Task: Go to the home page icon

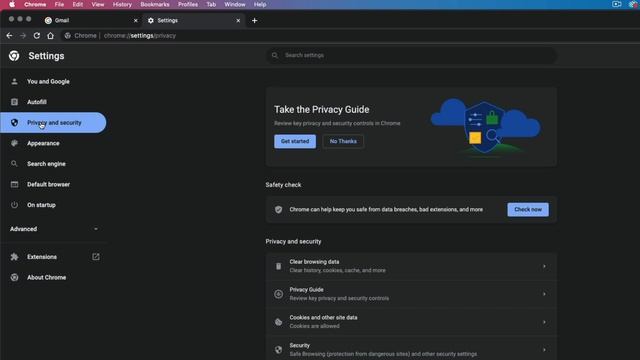Action: [50, 36]
